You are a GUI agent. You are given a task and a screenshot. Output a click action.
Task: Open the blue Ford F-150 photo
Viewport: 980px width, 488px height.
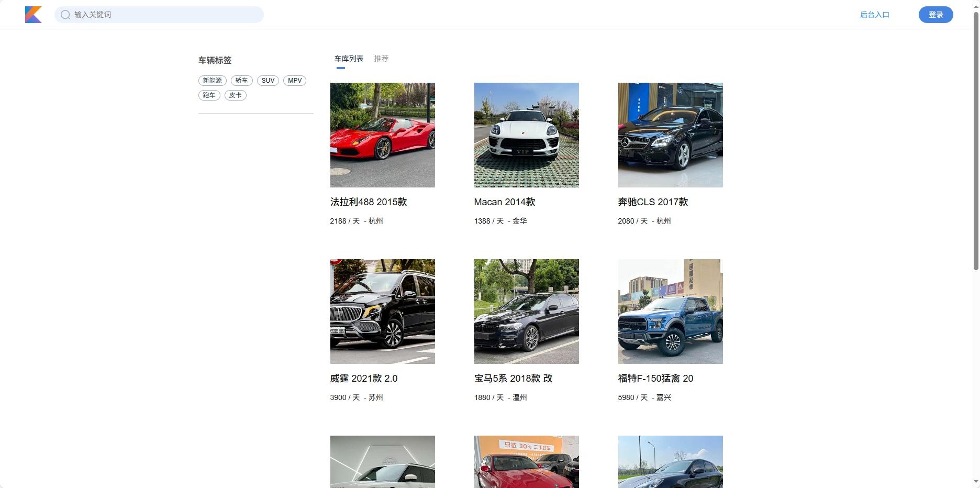pyautogui.click(x=671, y=312)
